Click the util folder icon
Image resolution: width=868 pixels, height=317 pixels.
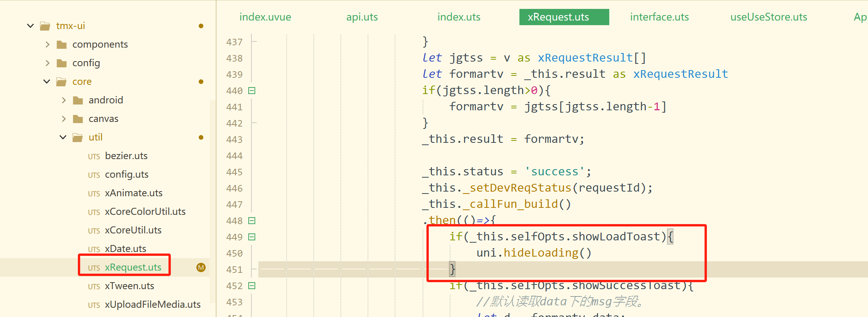tap(78, 137)
